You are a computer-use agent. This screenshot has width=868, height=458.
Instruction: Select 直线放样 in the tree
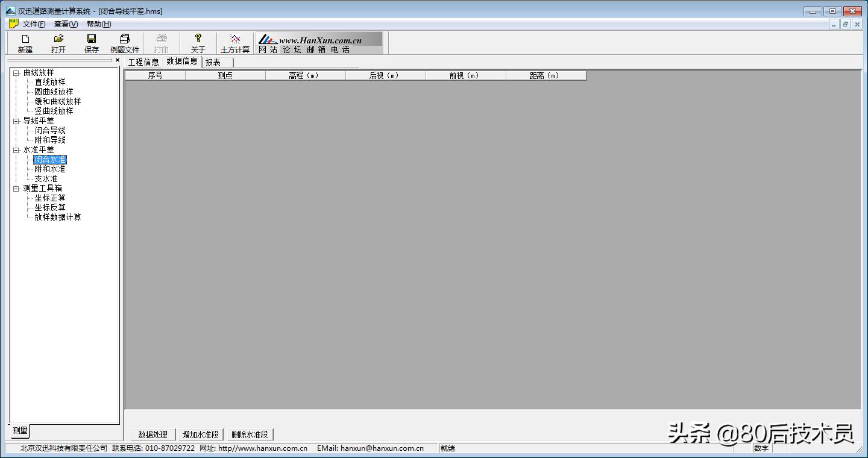click(50, 82)
